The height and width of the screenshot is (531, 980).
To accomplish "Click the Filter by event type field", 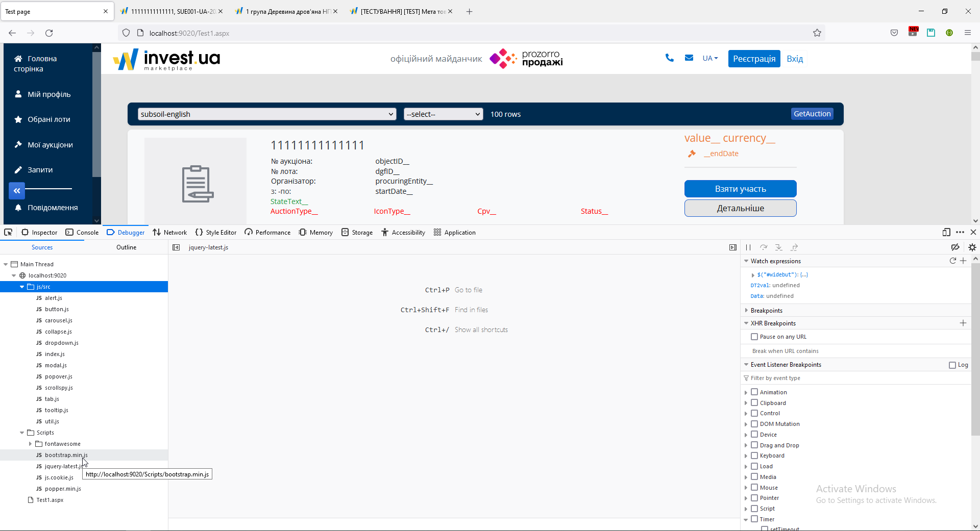I will pos(856,378).
